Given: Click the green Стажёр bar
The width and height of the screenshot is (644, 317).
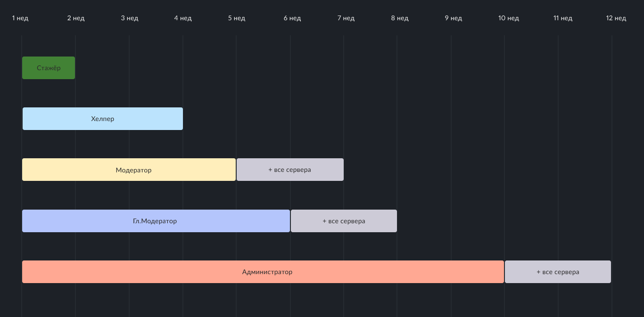Looking at the screenshot, I should 49,68.
